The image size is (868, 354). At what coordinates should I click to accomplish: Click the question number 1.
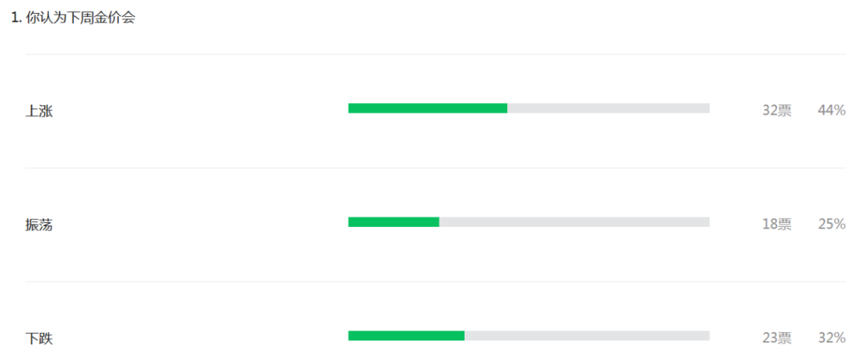coord(16,18)
